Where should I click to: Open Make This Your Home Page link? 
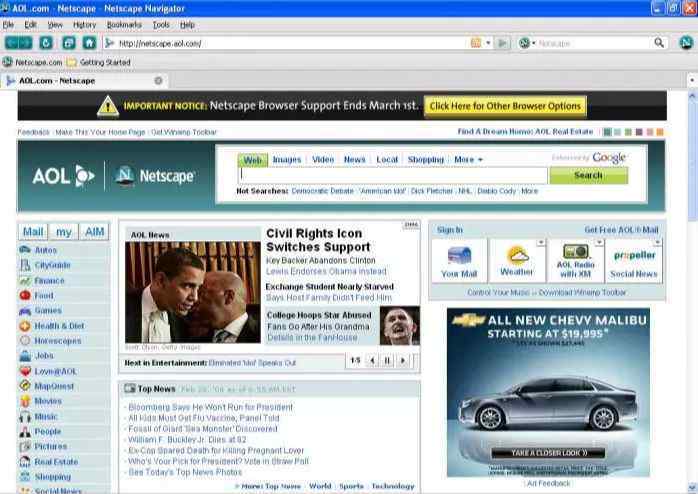pyautogui.click(x=101, y=132)
